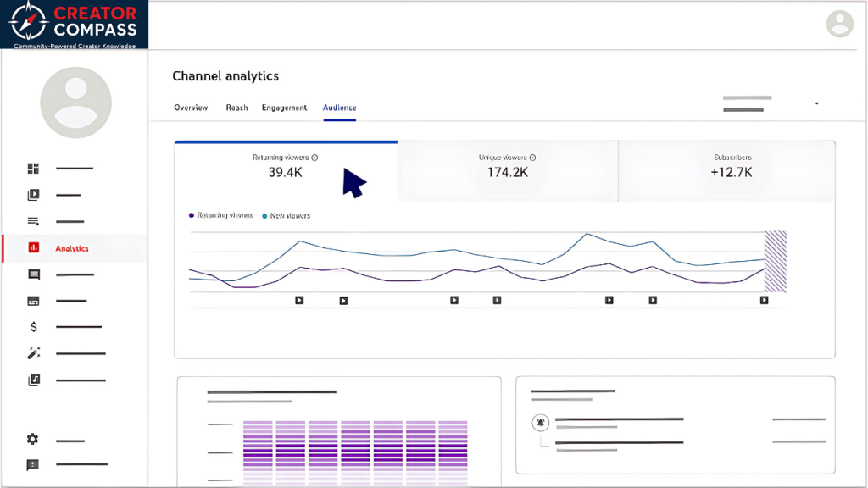Viewport: 868px width, 488px height.
Task: Open the Dashboard icon in sidebar
Action: point(33,169)
